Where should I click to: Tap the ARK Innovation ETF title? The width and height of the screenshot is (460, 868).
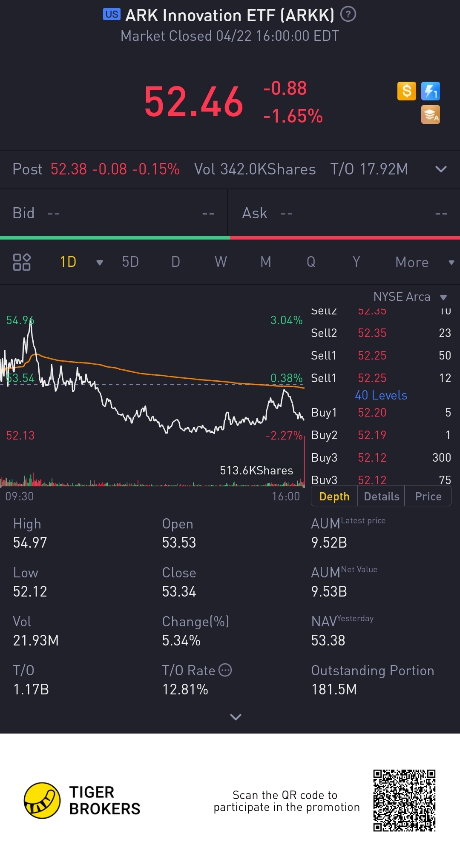click(230, 16)
